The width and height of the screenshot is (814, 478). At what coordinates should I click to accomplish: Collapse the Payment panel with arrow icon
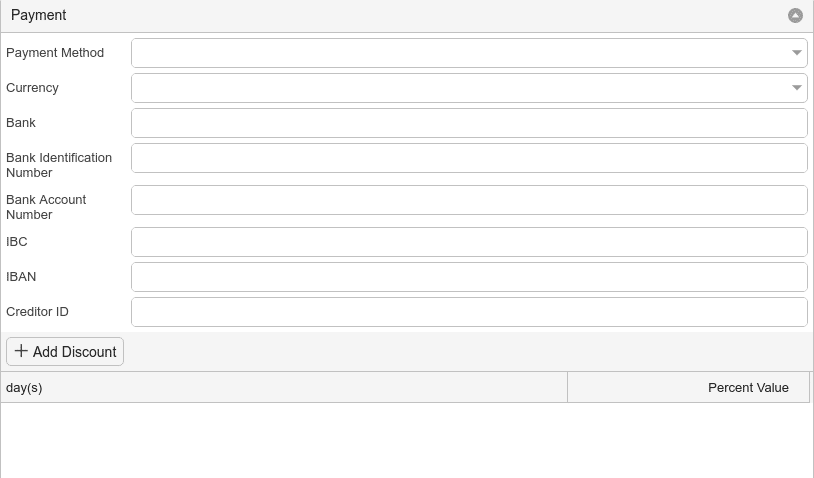tap(795, 16)
